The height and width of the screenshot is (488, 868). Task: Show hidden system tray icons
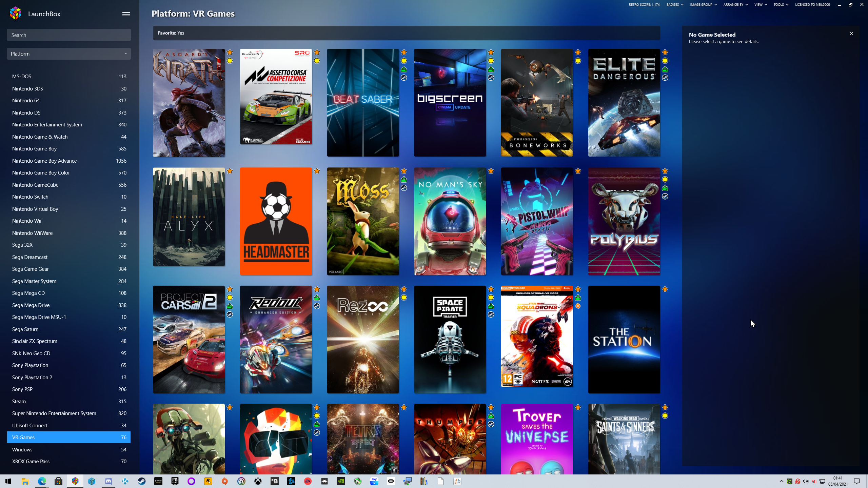781,481
